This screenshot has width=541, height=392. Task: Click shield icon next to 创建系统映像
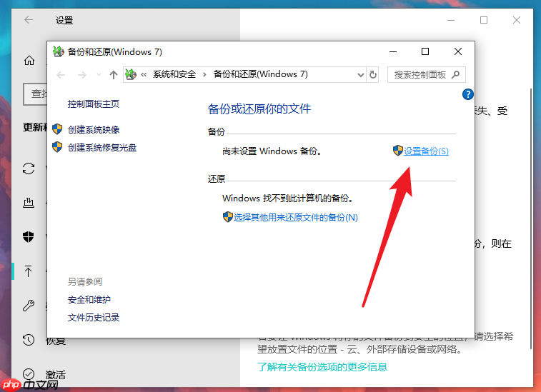pyautogui.click(x=57, y=129)
